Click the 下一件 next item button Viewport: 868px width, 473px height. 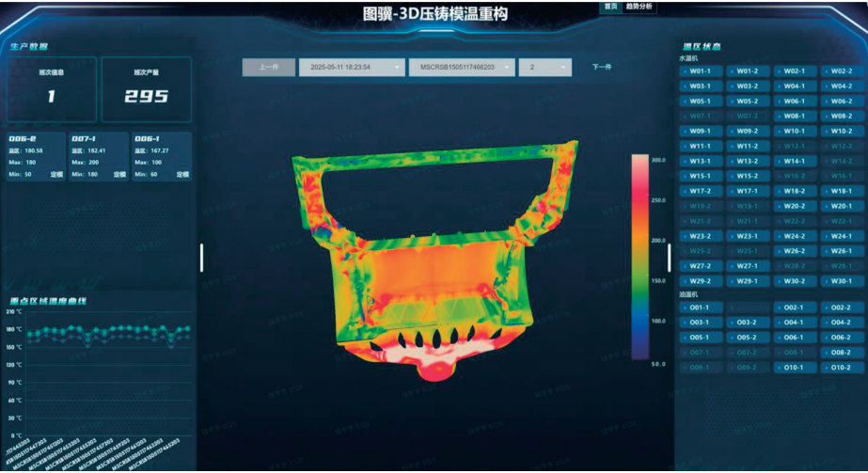point(602,67)
